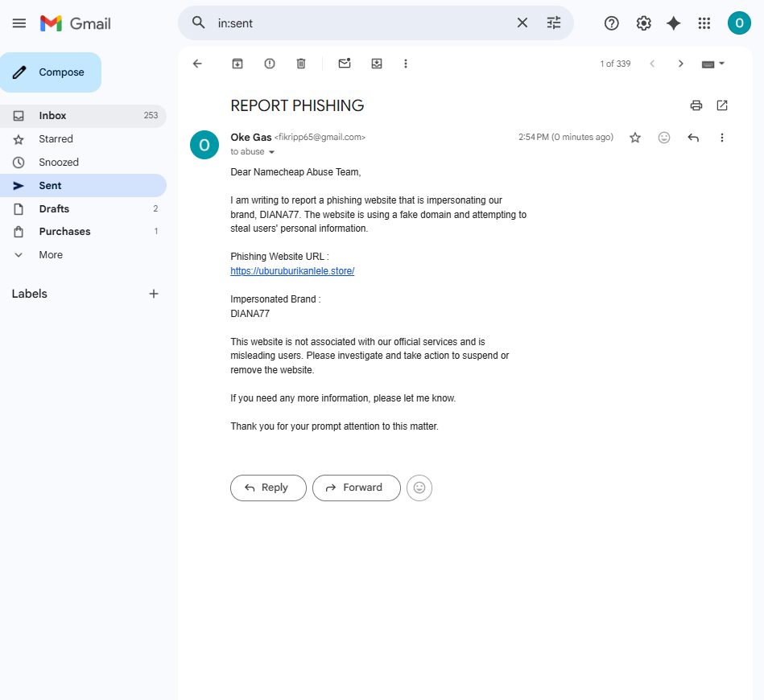Open the Gemini sparkle icon
764x700 pixels.
coord(674,23)
